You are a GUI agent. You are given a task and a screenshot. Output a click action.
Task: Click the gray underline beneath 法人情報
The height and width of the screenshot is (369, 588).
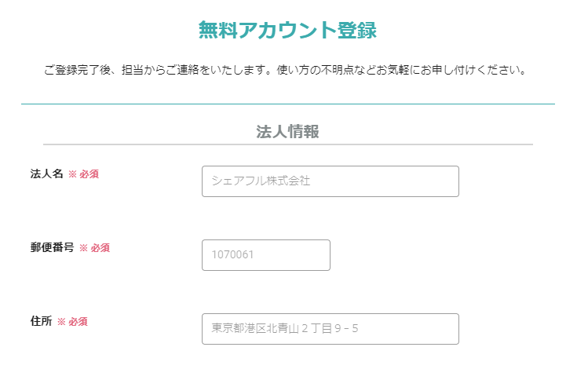287,144
